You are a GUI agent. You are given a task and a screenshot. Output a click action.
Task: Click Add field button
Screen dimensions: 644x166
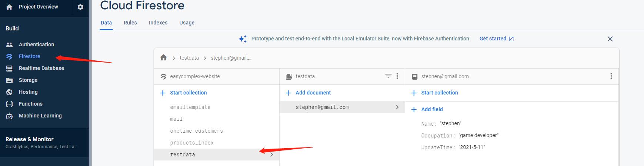[x=432, y=109]
